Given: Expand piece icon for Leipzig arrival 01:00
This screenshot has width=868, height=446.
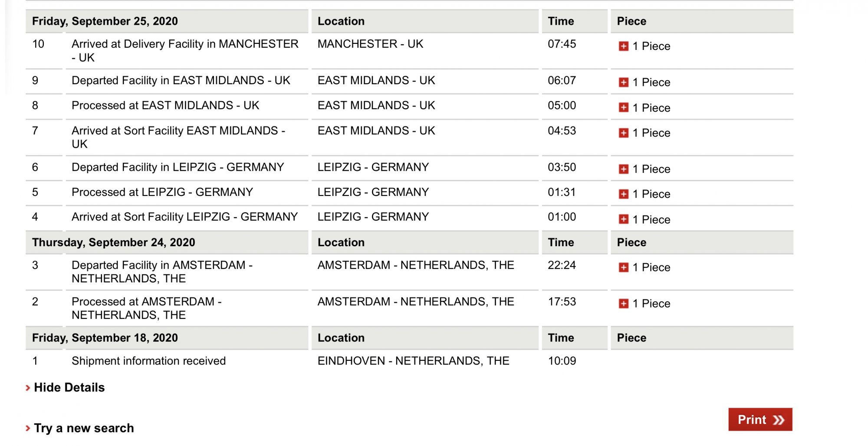Looking at the screenshot, I should (x=623, y=219).
